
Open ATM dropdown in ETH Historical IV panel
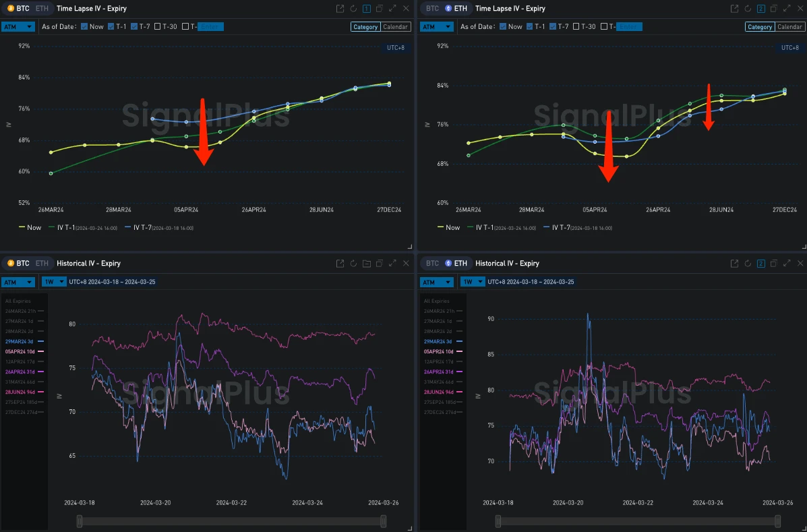(x=437, y=282)
